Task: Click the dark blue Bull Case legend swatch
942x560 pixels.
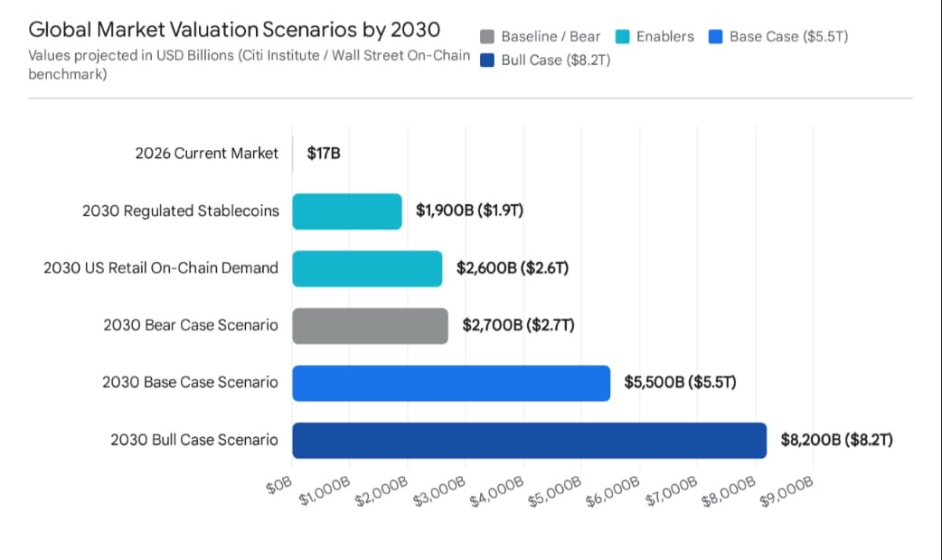Action: pos(487,60)
